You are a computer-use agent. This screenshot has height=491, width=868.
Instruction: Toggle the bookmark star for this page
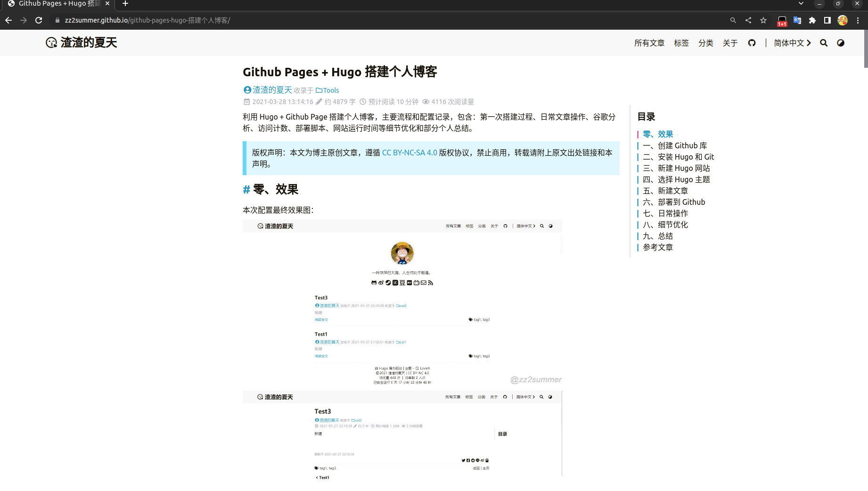(763, 20)
